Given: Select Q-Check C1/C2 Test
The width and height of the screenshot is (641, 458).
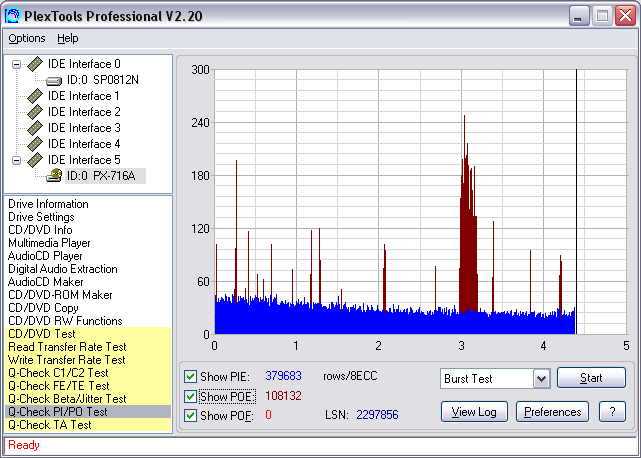Looking at the screenshot, I should (88, 373).
